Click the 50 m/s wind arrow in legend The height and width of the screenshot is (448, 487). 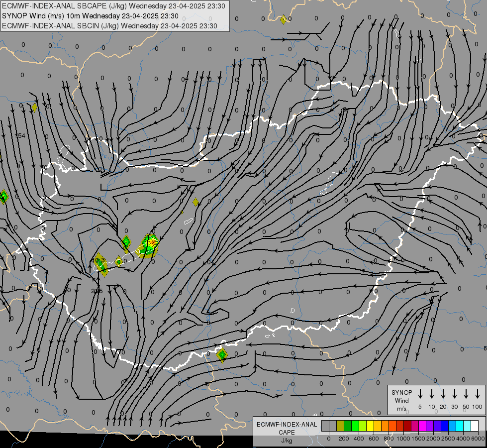pyautogui.click(x=466, y=394)
